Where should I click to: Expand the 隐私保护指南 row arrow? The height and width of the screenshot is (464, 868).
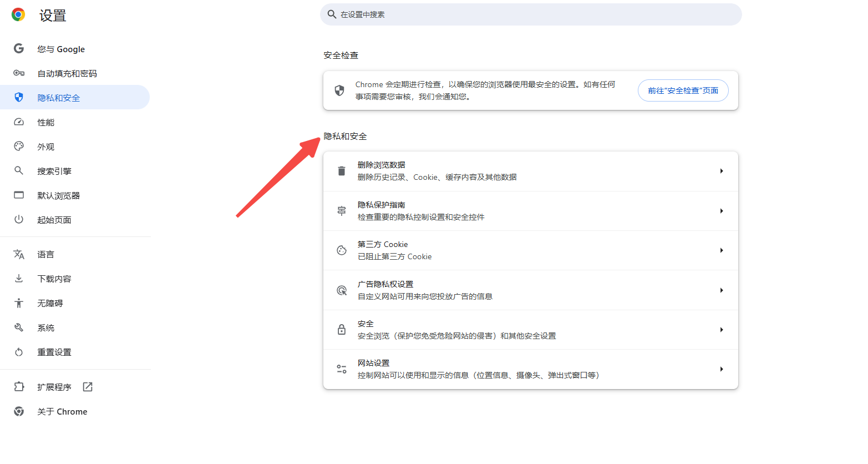722,211
